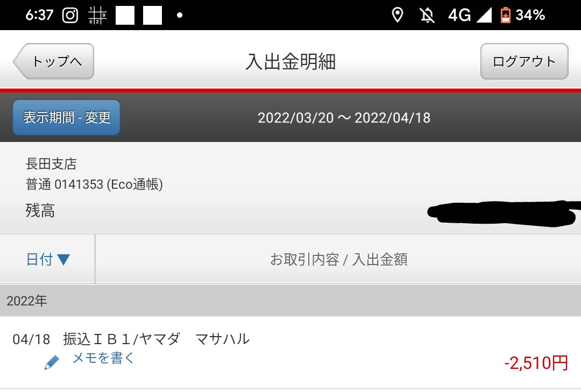Tap the 2022/03/20 ～ 2022/04/18 date range
This screenshot has width=581, height=392.
(x=344, y=118)
